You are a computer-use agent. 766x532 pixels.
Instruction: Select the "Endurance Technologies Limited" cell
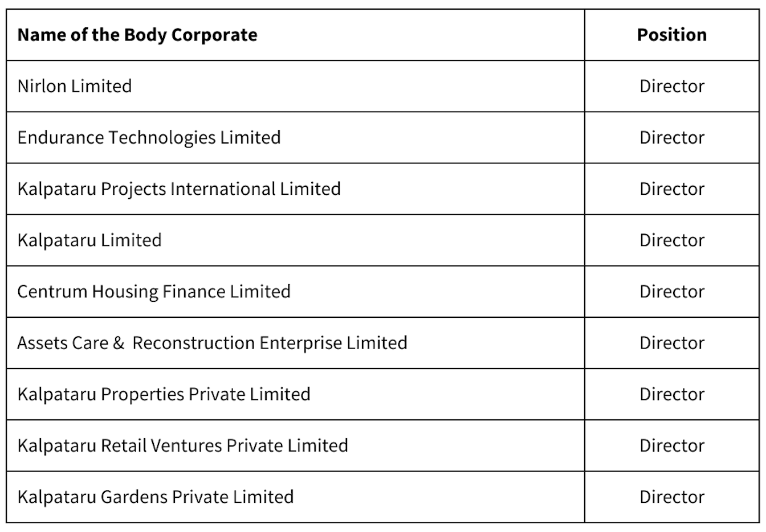[x=149, y=137]
